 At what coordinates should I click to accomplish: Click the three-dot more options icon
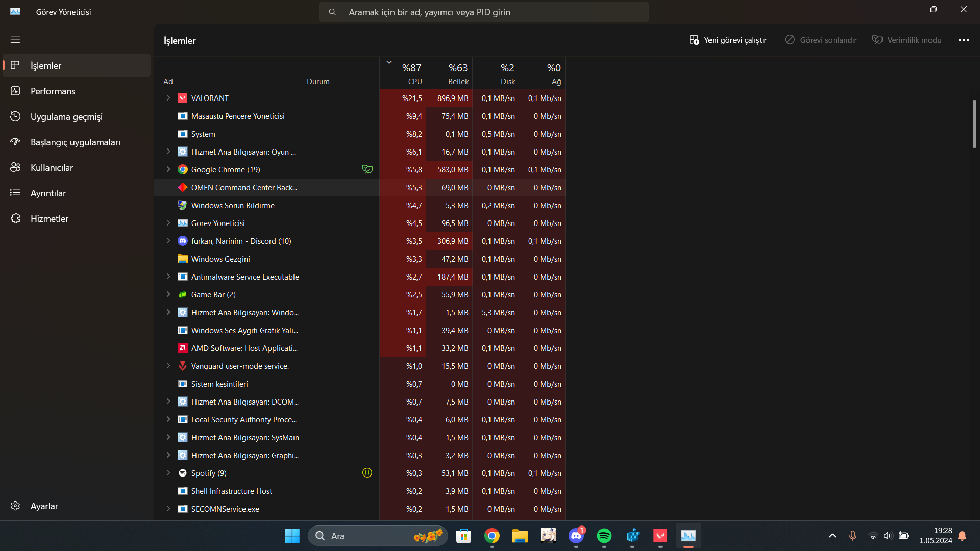coord(964,40)
